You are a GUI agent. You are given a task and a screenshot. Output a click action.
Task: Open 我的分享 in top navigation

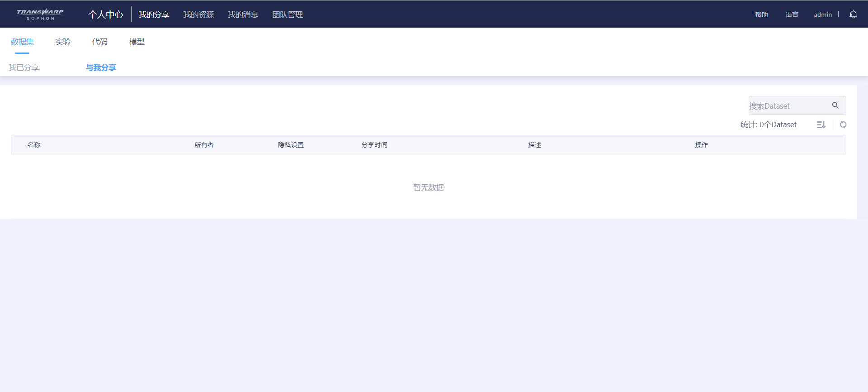coord(154,14)
